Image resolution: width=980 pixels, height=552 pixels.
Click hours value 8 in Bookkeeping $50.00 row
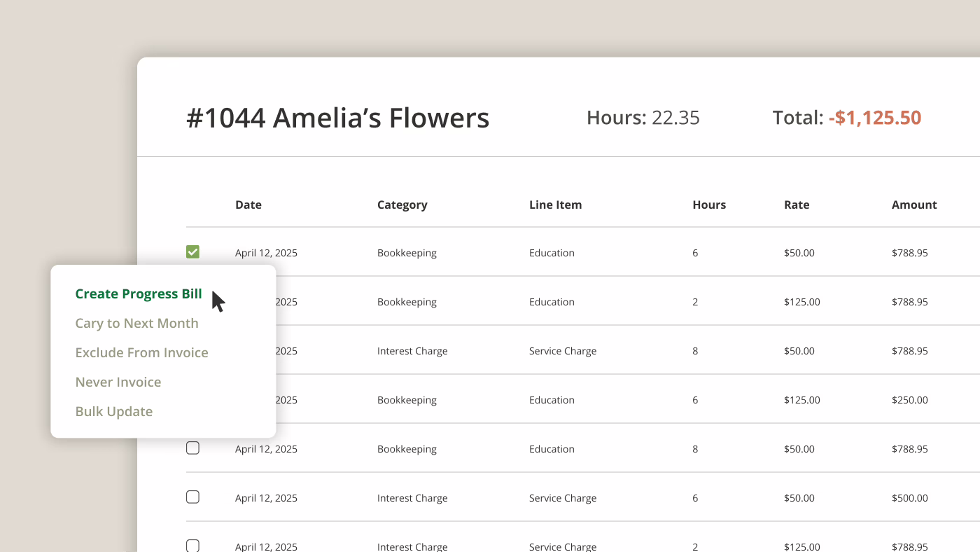click(x=695, y=449)
